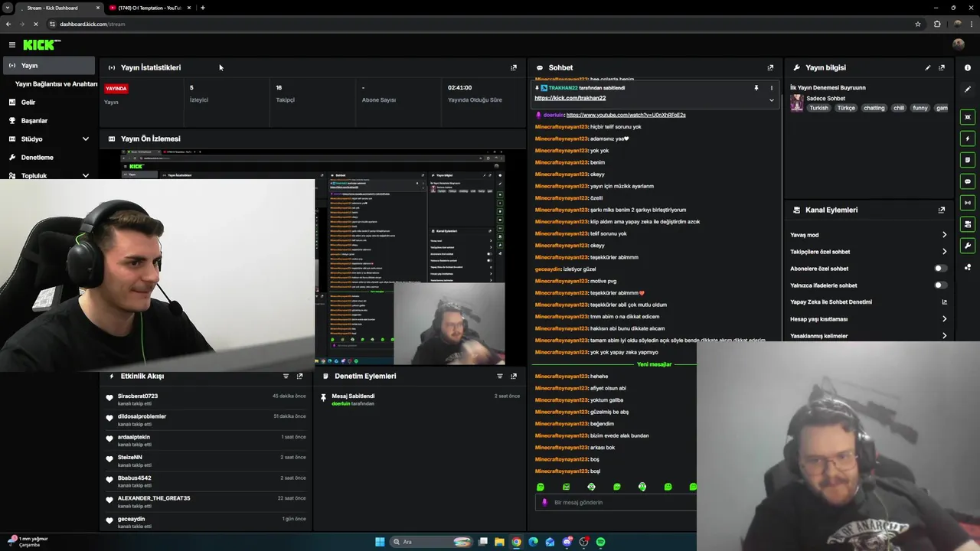Open the YouTube link posted by doerluin
Image resolution: width=980 pixels, height=551 pixels.
tap(626, 115)
